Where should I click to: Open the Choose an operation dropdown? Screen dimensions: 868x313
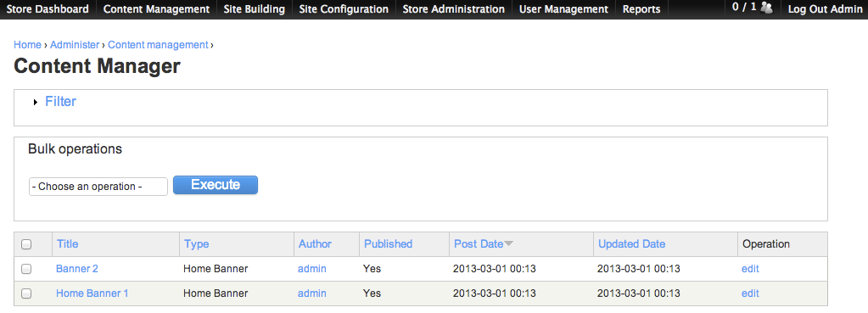point(98,187)
